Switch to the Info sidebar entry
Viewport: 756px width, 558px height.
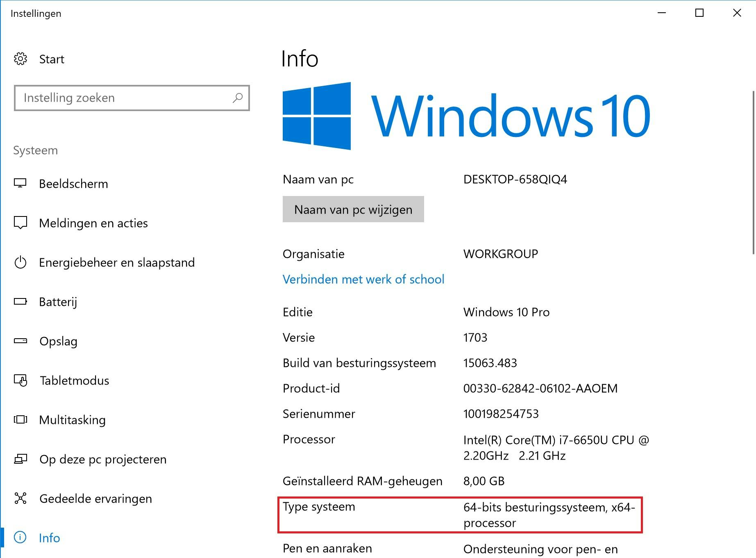pos(49,538)
